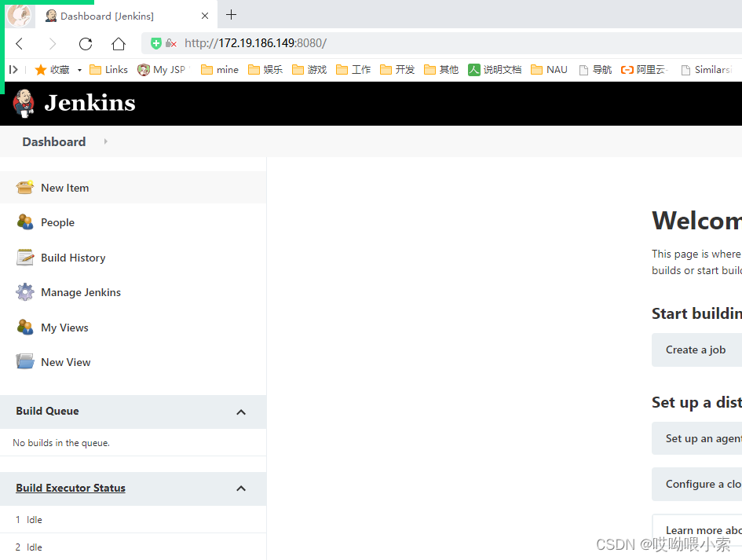Click the Manage Jenkins gear icon
Screen dimensions: 742x560
[24, 291]
